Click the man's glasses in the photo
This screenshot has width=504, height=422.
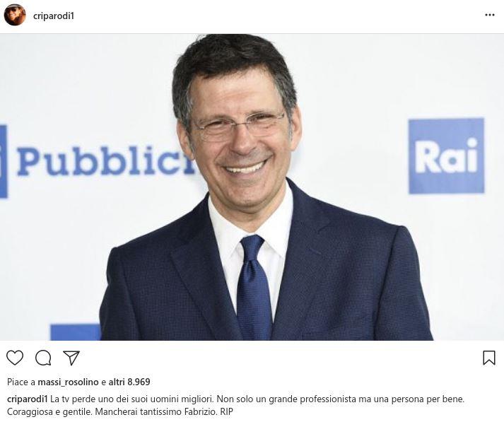[x=238, y=125]
